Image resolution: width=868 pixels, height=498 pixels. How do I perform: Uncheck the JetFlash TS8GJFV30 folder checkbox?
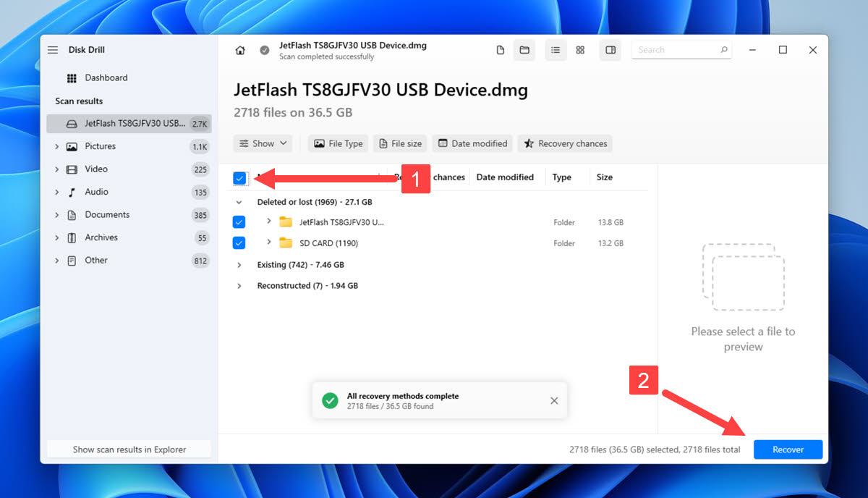pyautogui.click(x=239, y=222)
